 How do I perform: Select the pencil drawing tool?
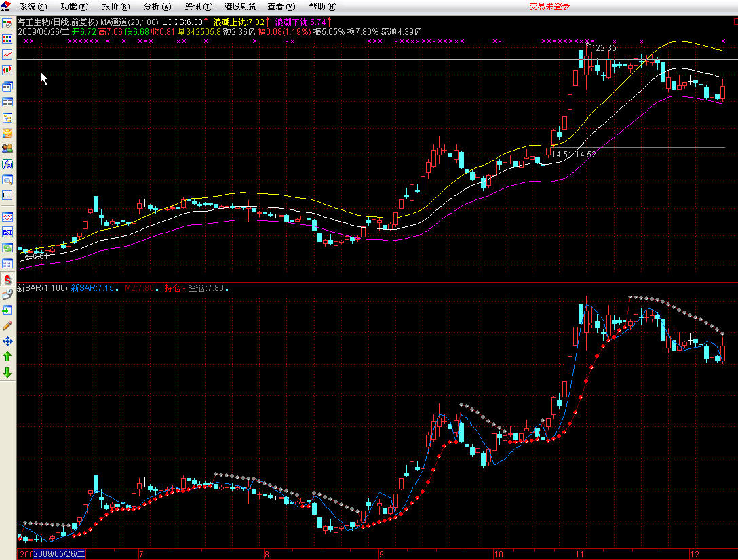[x=7, y=325]
